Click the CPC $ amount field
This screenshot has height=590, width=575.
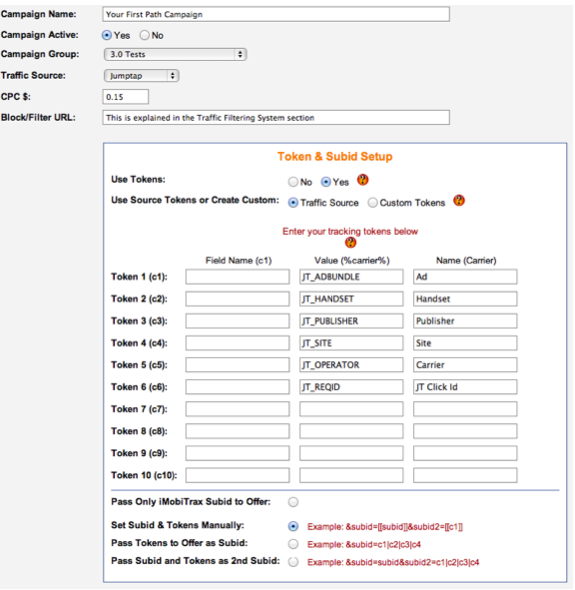[x=126, y=97]
